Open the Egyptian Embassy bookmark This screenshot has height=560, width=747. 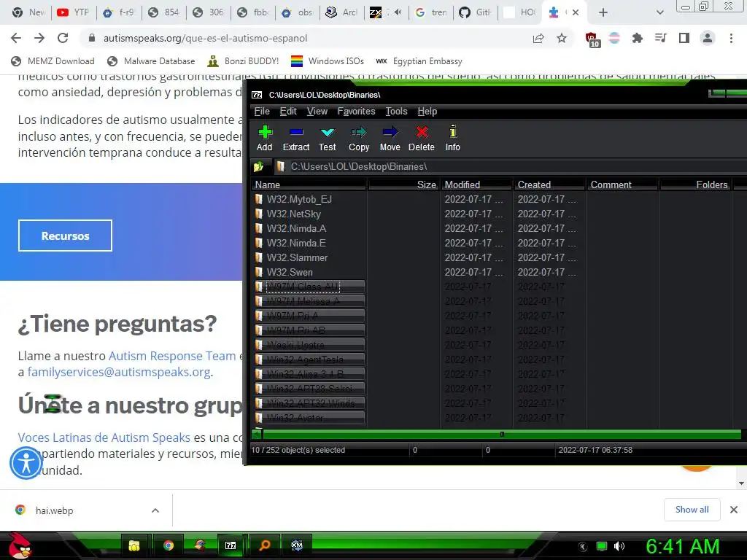pyautogui.click(x=419, y=61)
